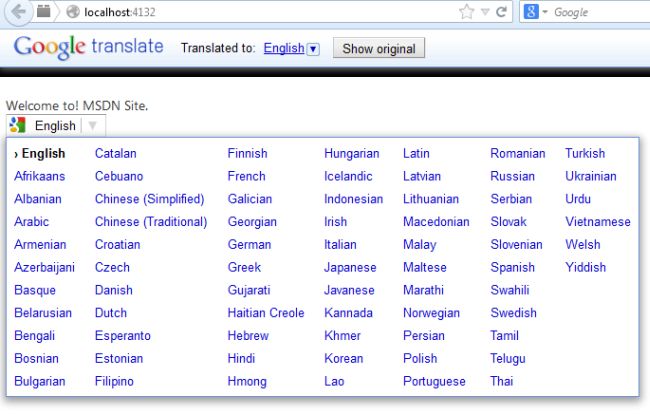
Task: Choose Italian in the list
Action: pos(340,245)
